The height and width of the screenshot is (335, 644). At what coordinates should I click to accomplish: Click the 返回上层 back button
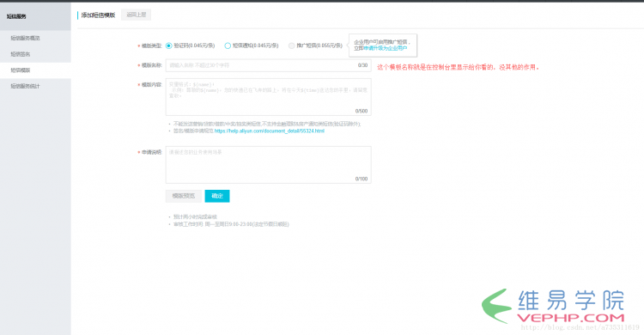coord(137,15)
